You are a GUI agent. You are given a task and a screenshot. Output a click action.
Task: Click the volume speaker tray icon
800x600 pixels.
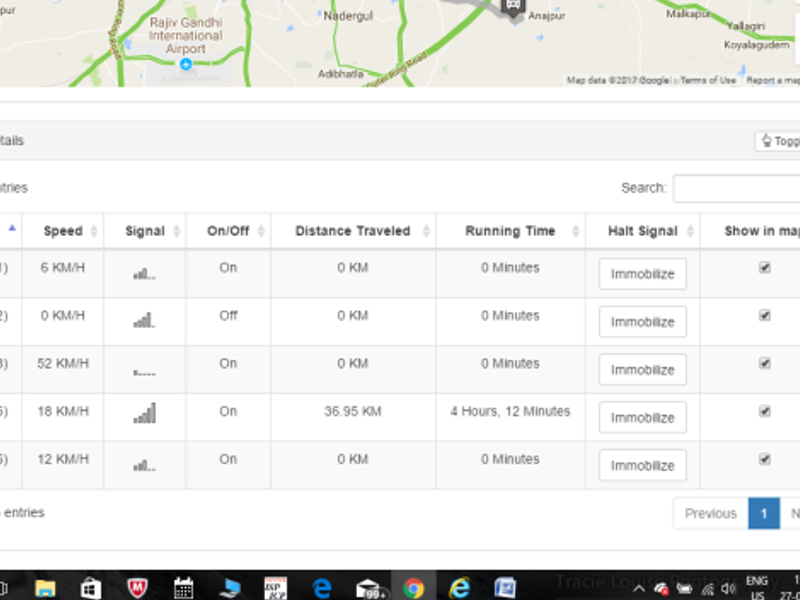[x=728, y=590]
